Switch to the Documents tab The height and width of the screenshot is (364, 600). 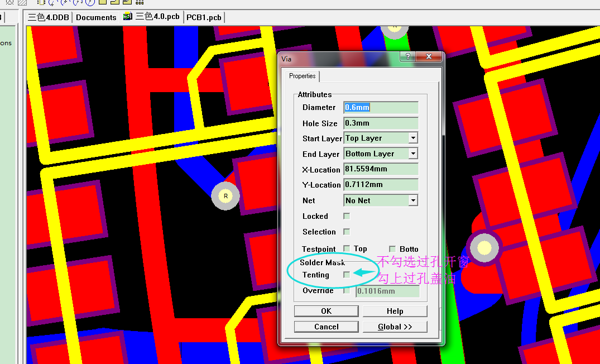pyautogui.click(x=96, y=17)
